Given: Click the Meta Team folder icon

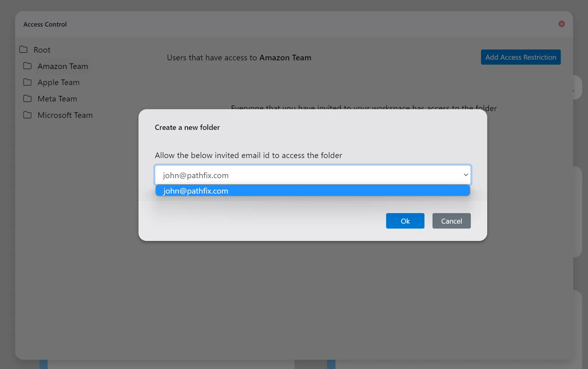Looking at the screenshot, I should 27,99.
